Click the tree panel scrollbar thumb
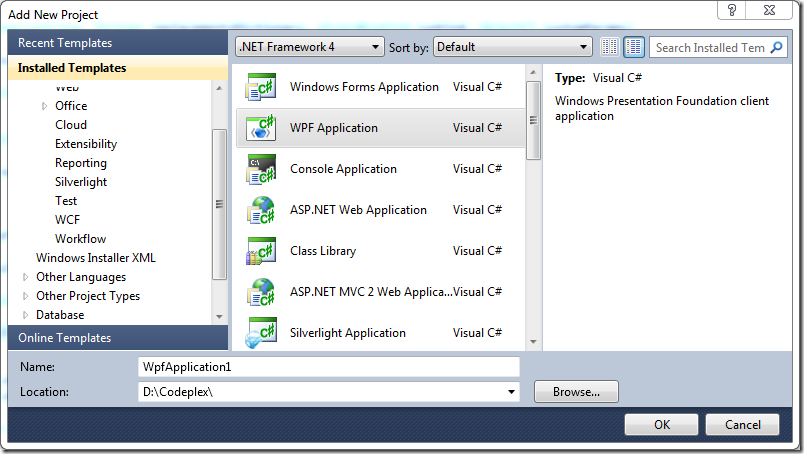Viewport: 804px width, 454px height. [219, 204]
